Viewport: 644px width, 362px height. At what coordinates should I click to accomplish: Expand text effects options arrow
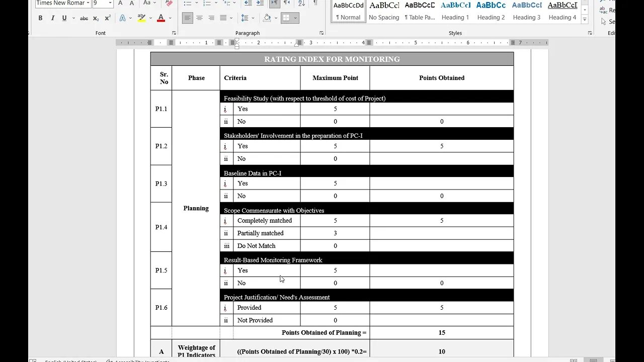pos(131,18)
